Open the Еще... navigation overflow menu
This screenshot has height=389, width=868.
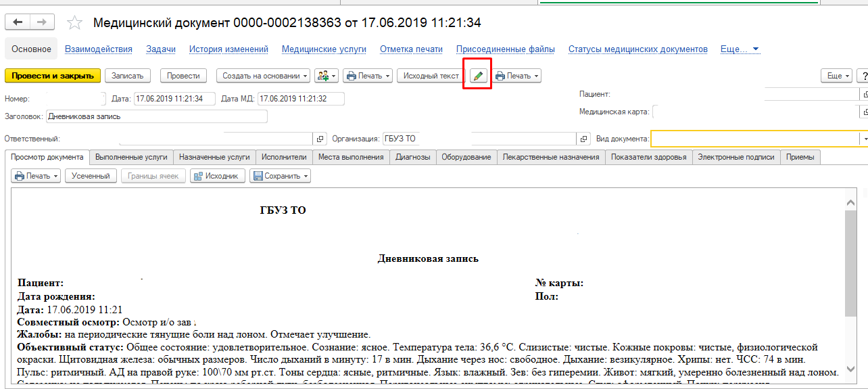tap(740, 49)
